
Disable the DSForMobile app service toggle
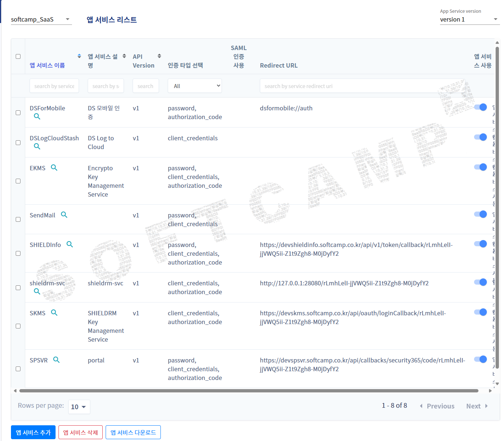[480, 107]
